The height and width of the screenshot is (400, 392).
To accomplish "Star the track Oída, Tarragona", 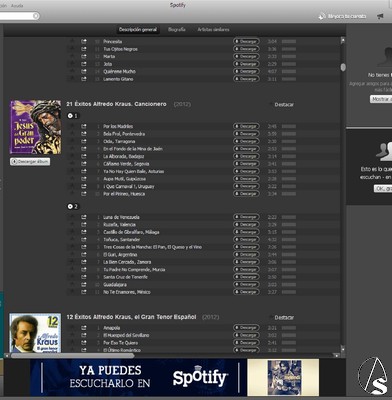I will point(72,141).
